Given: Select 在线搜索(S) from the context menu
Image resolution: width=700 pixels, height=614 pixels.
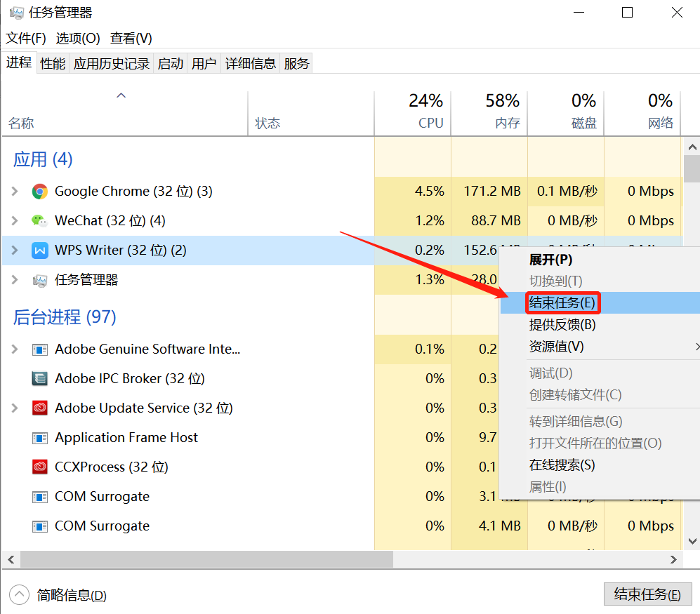Looking at the screenshot, I should [x=562, y=465].
